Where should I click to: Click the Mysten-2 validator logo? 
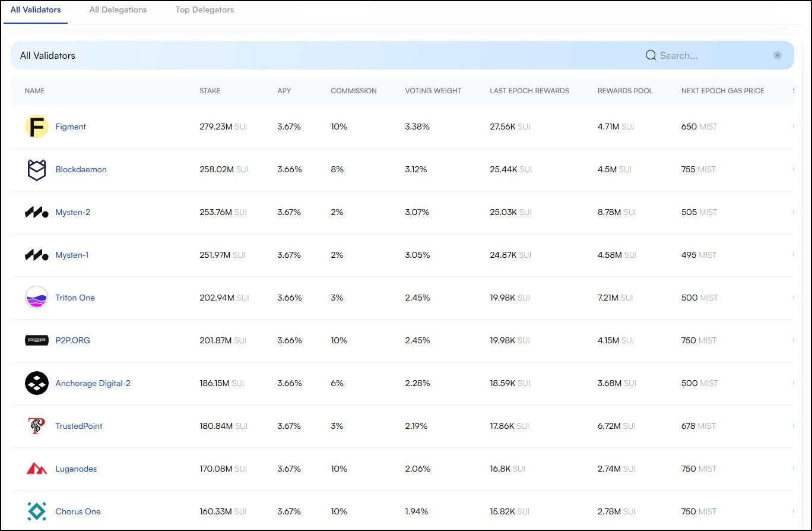pos(36,213)
